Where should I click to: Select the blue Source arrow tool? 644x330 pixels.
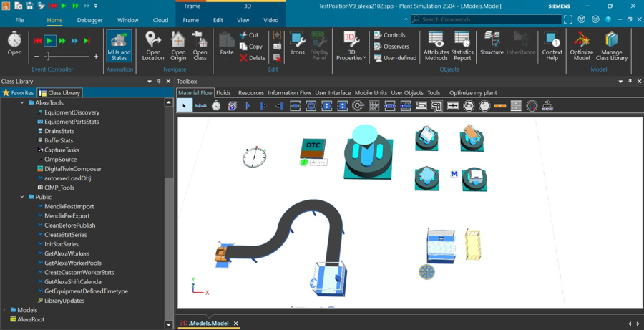pos(248,106)
